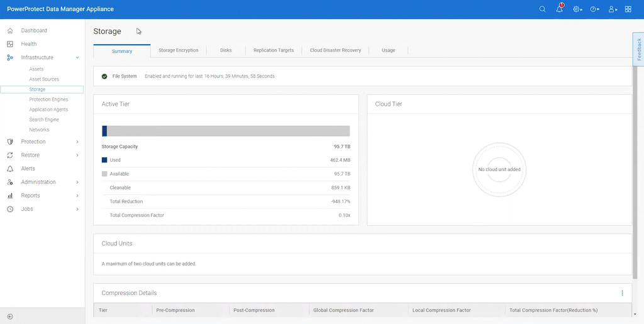Screen dimensions: 644x324
Task: Open the help question mark menu
Action: (x=594, y=9)
